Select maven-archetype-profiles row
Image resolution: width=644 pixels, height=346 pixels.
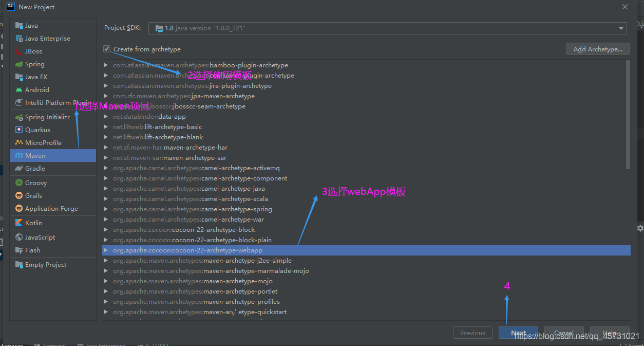tap(366, 302)
